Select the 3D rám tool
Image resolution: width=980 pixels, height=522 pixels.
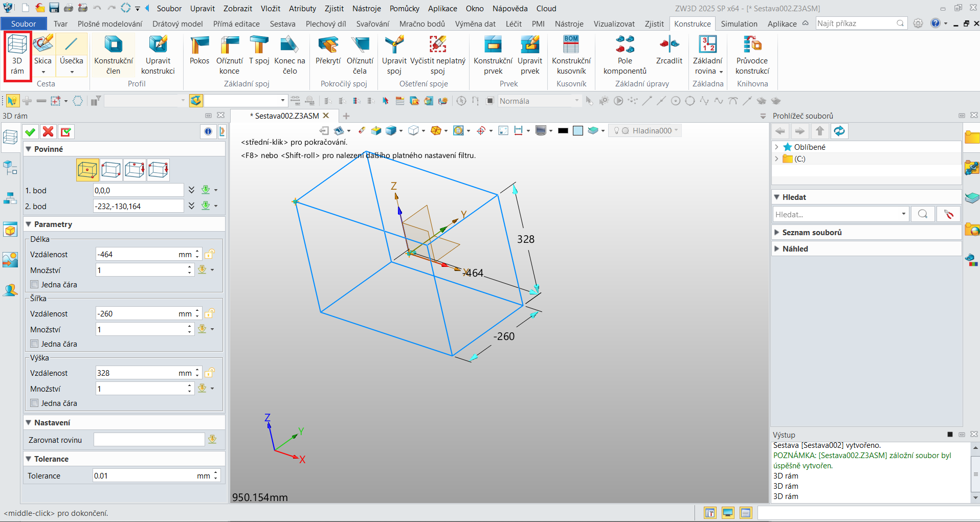[17, 55]
